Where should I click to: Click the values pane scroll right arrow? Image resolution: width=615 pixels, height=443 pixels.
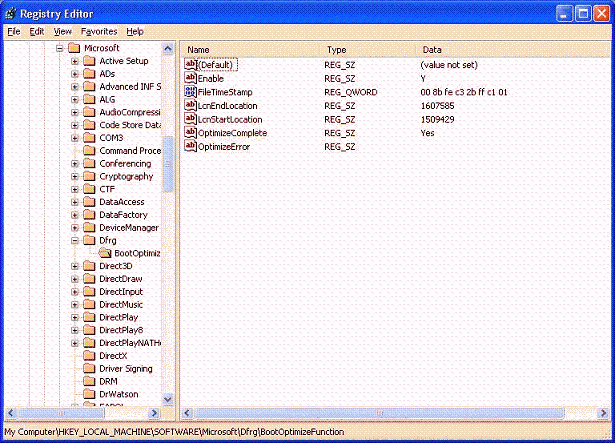[603, 413]
